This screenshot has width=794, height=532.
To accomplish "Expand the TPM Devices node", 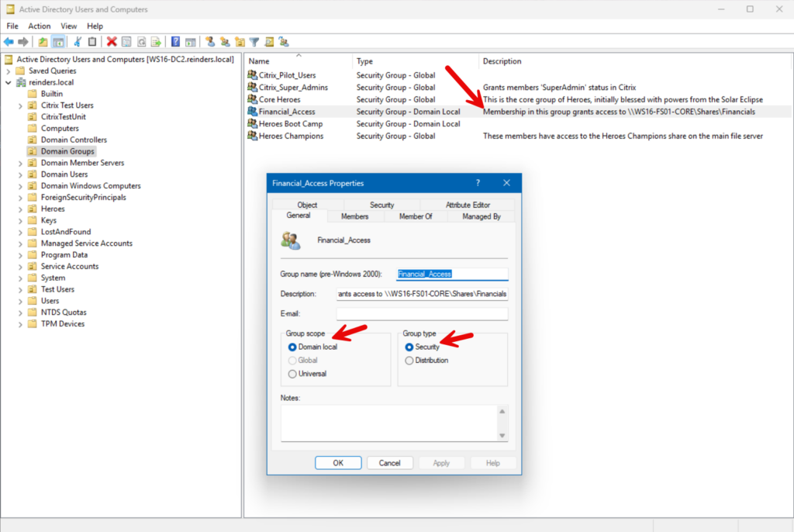I will [x=20, y=324].
